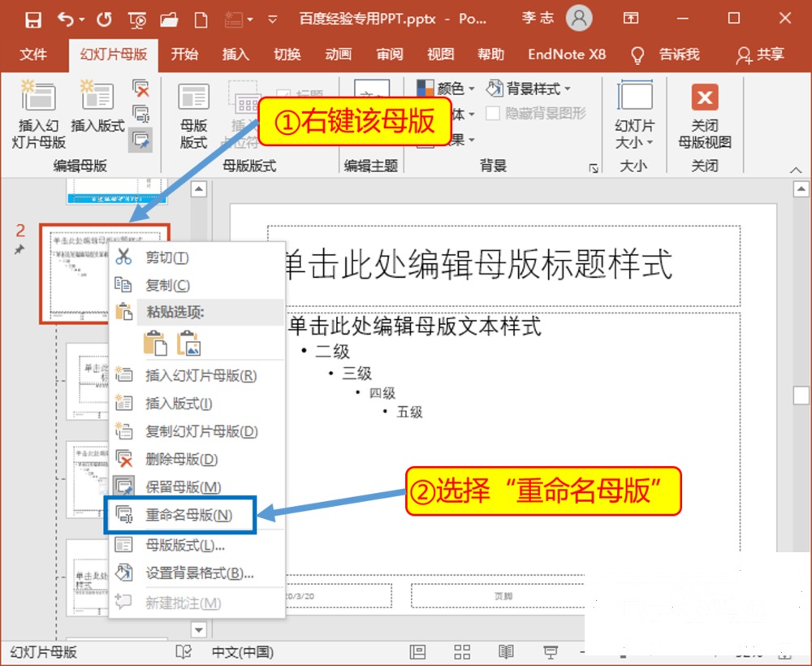
Task: Click the Undo arrow icon
Action: click(66, 19)
